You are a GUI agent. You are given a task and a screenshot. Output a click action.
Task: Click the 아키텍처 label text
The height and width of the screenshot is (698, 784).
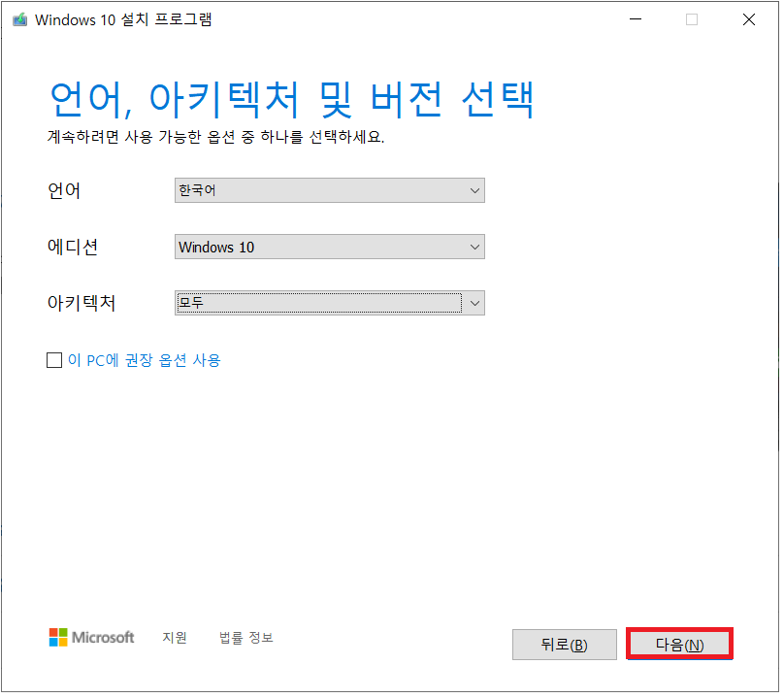(x=82, y=305)
